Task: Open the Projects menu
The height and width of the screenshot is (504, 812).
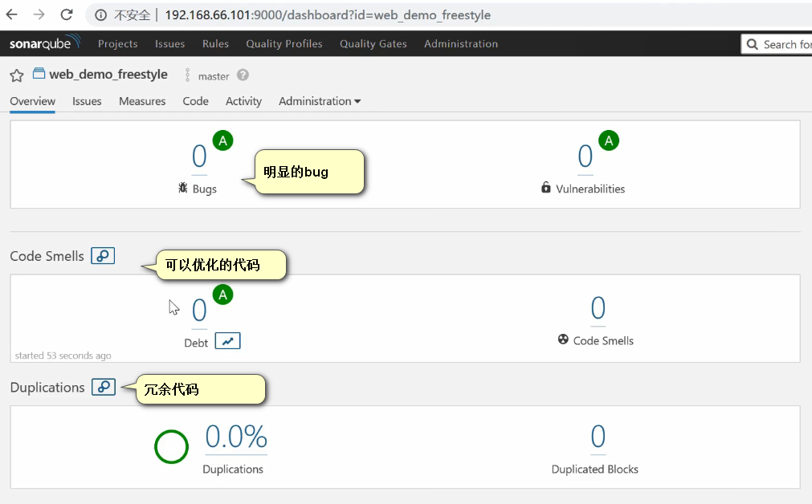Action: [117, 44]
